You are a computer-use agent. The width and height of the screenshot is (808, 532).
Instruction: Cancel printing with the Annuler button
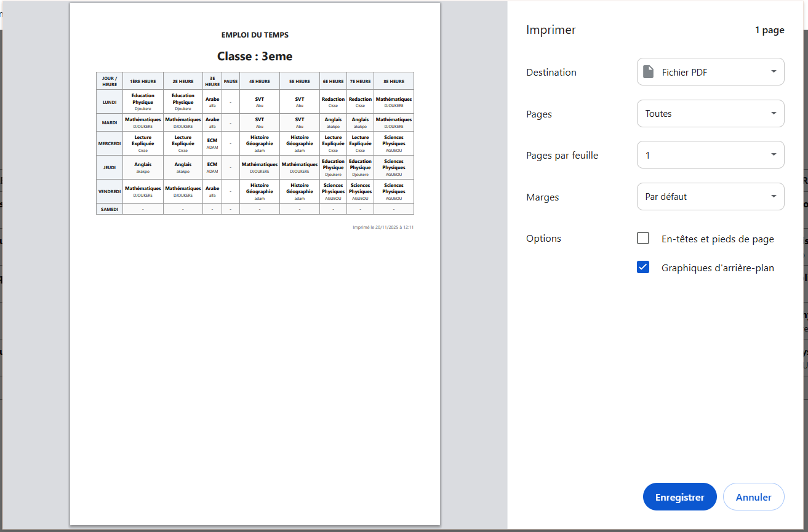pos(753,497)
